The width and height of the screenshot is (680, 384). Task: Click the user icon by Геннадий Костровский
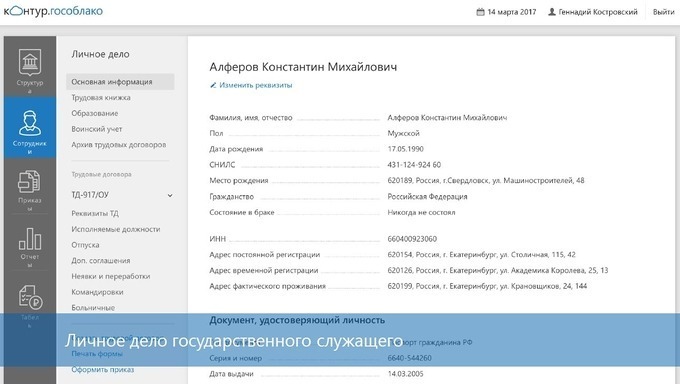coord(552,12)
